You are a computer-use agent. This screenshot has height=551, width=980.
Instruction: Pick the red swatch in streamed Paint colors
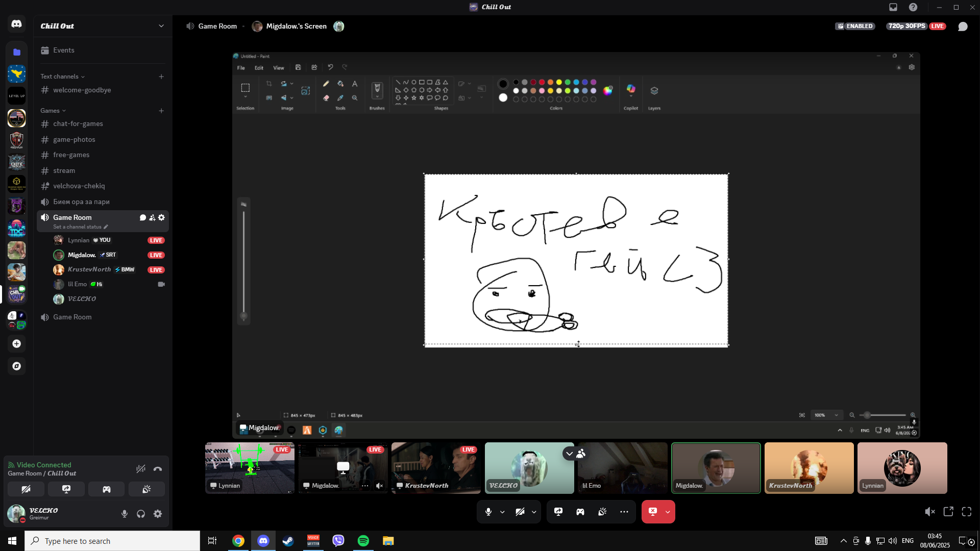[542, 82]
